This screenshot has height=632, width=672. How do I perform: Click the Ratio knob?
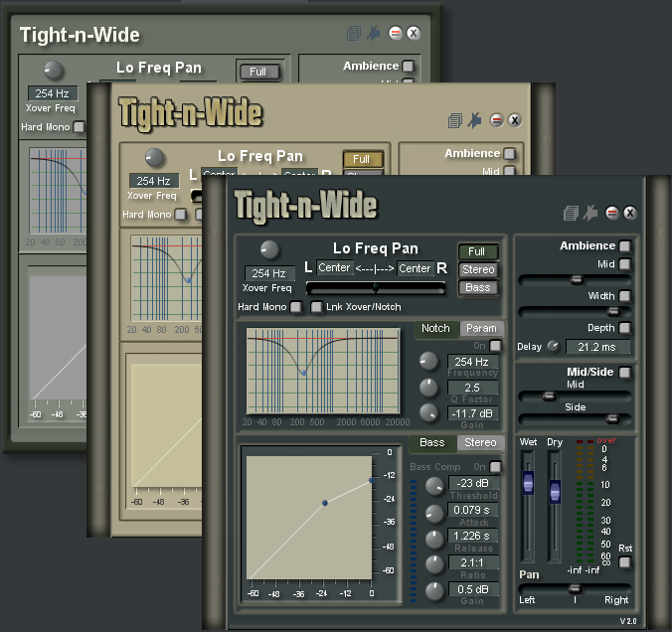[x=434, y=565]
